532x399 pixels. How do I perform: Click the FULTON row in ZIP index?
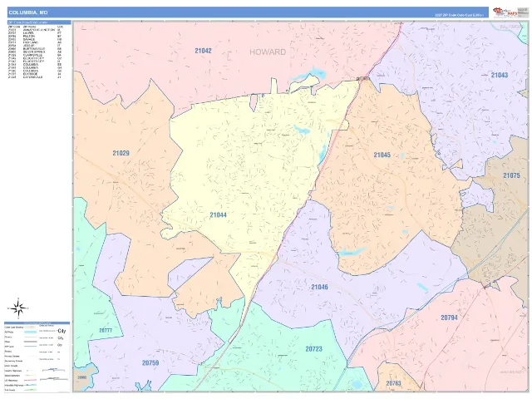click(x=35, y=36)
